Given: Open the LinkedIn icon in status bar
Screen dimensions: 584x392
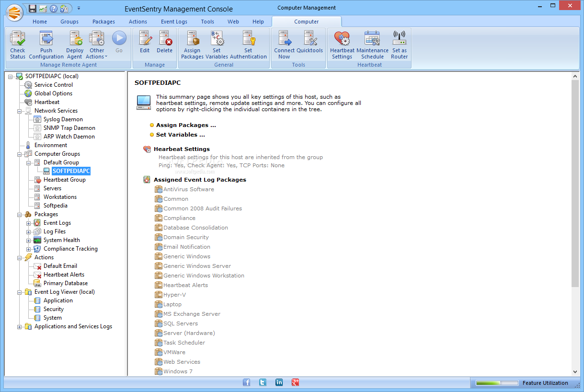Looking at the screenshot, I should (x=279, y=382).
